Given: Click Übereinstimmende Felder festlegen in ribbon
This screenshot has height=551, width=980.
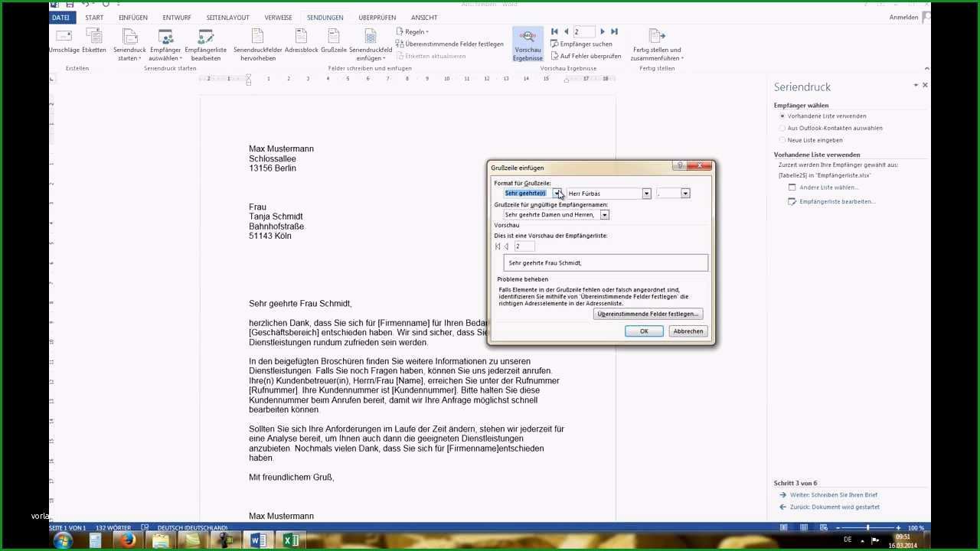Looking at the screenshot, I should pyautogui.click(x=449, y=44).
